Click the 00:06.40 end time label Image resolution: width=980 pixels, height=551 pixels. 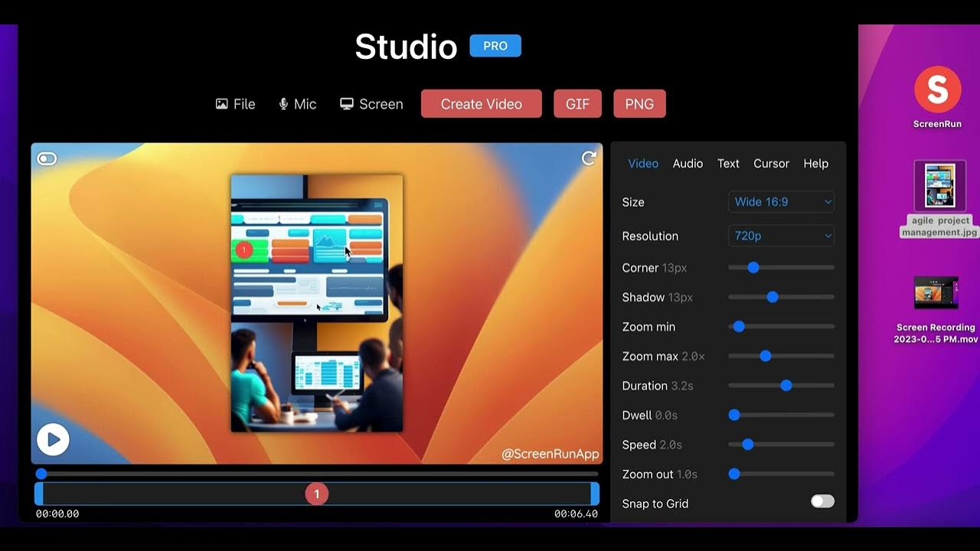coord(576,514)
